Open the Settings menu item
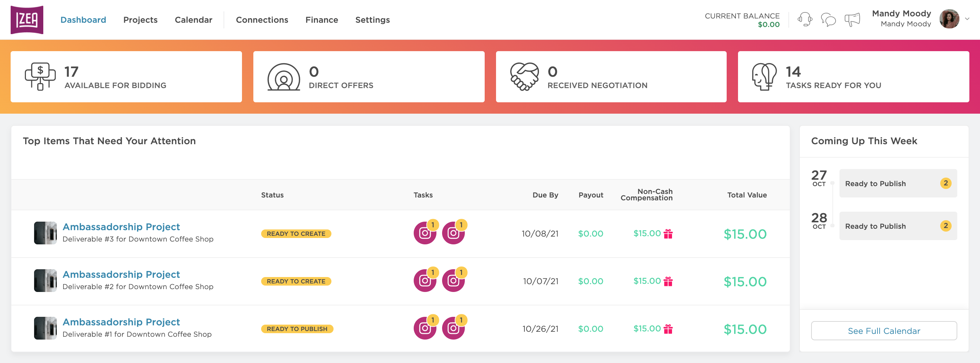Screen dimensions: 980x363 click(x=373, y=20)
